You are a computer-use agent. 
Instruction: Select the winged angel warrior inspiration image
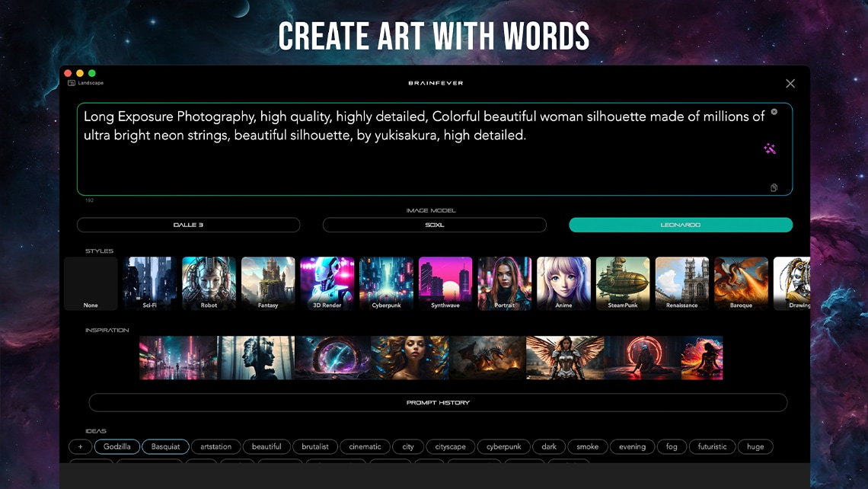[564, 358]
